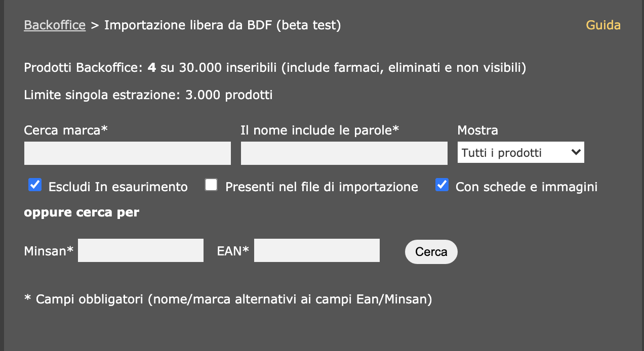Open the Backoffice breadcrumb link
The width and height of the screenshot is (644, 351).
coord(55,25)
